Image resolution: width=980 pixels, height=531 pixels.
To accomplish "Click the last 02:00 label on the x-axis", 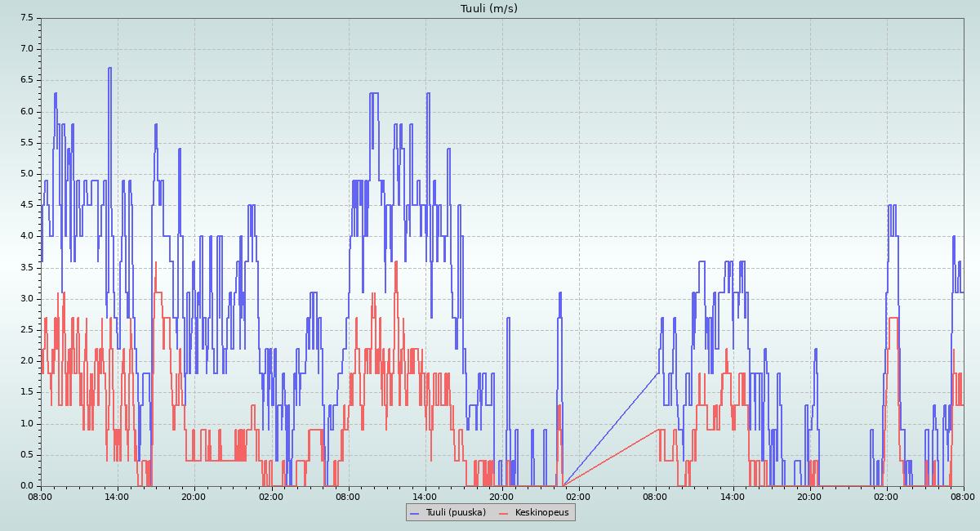I will click(886, 496).
